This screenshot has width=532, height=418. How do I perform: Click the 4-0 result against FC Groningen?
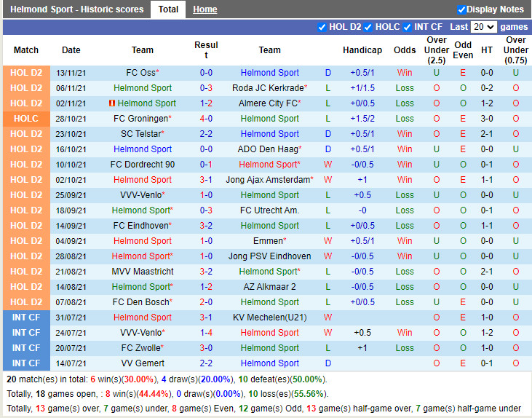[206, 119]
